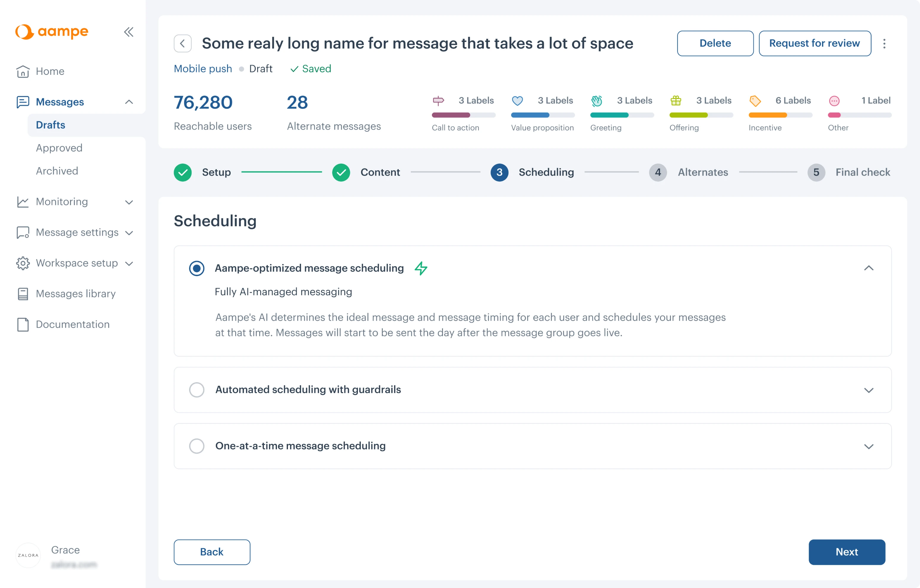
Task: Open the Drafts section
Action: 50,125
